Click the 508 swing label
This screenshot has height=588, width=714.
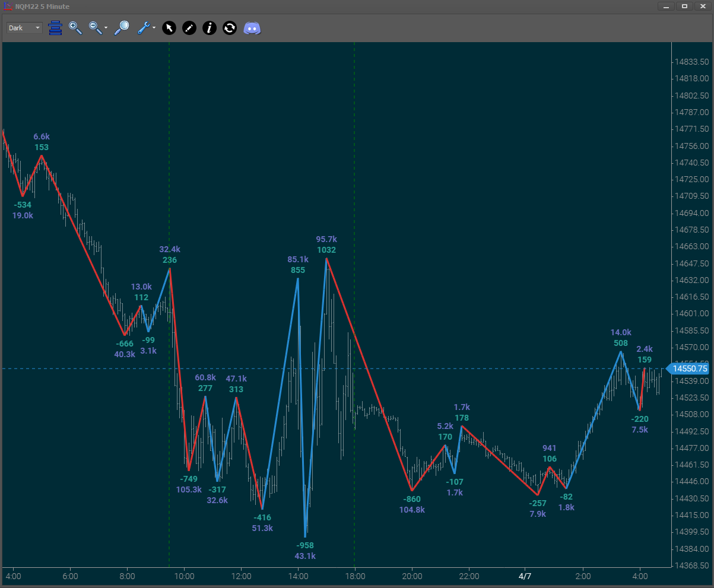tap(621, 342)
